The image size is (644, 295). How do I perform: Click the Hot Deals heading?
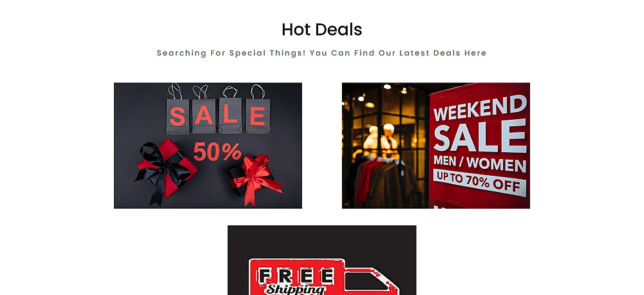pyautogui.click(x=322, y=30)
